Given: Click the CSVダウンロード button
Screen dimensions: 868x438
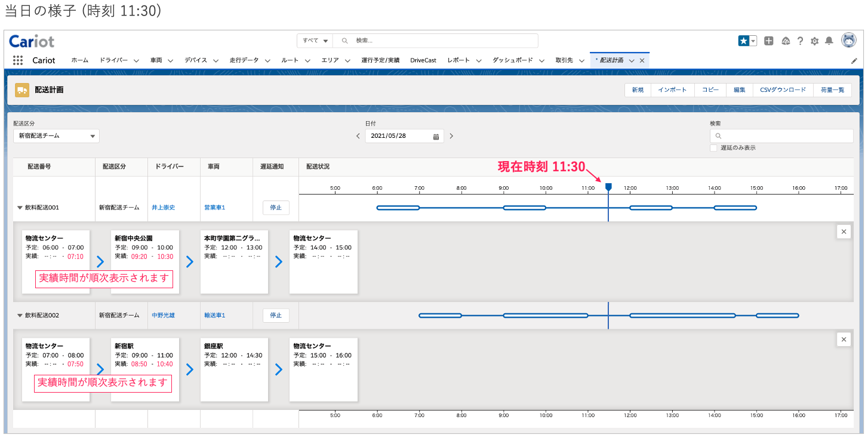Looking at the screenshot, I should (783, 90).
